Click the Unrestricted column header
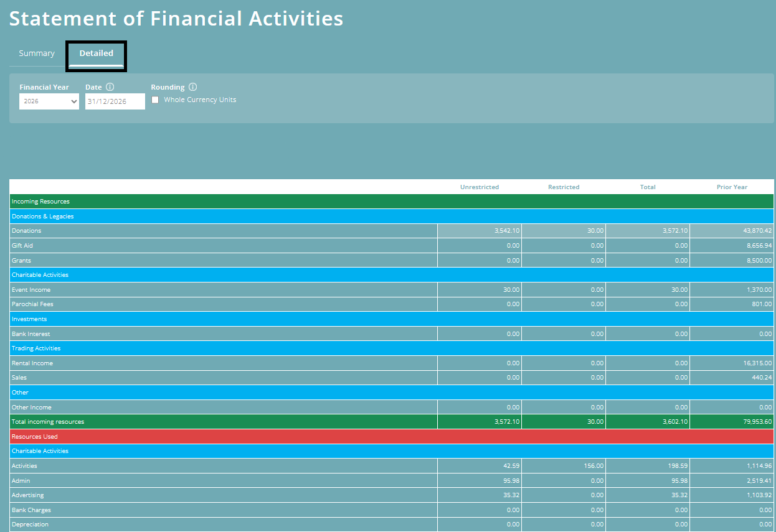 (x=480, y=187)
